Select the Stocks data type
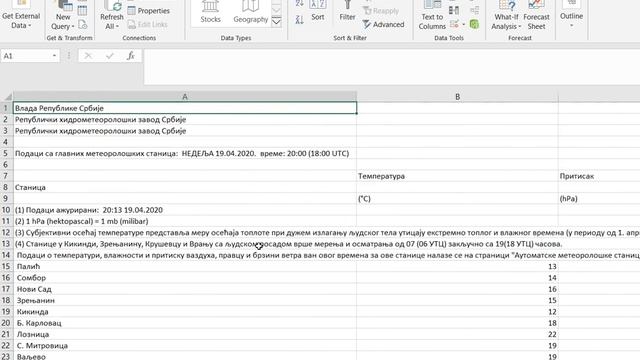The image size is (640, 360). 211,12
